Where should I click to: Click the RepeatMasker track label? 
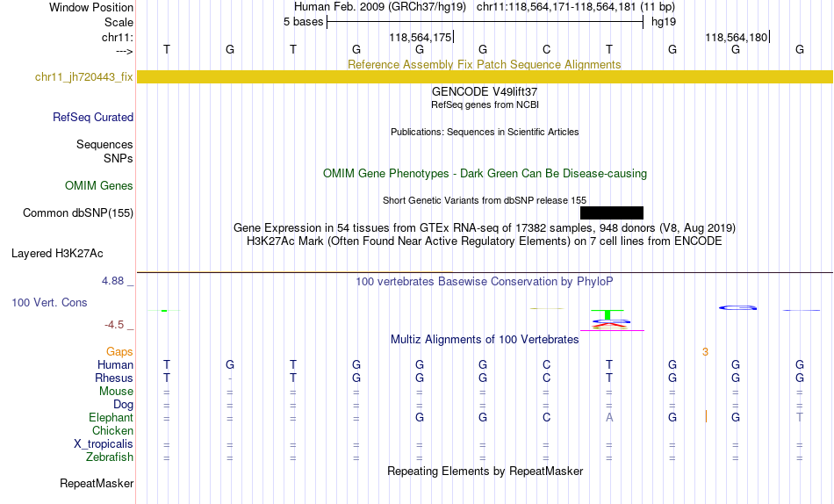click(97, 483)
